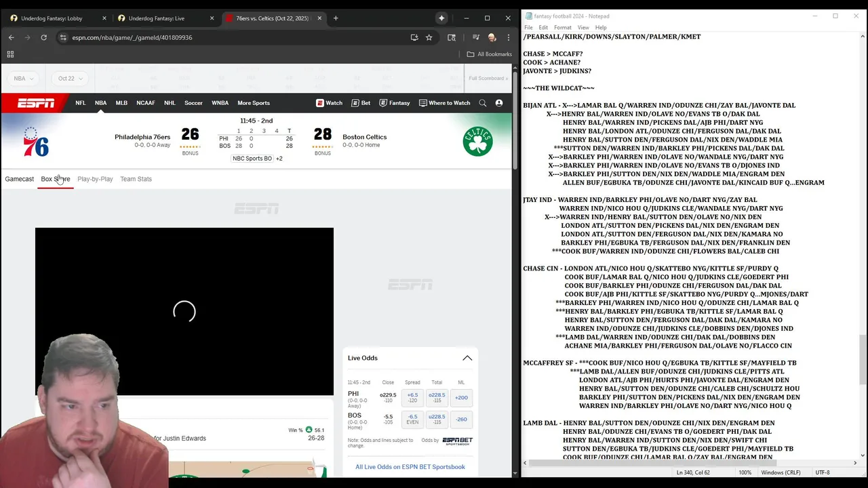The height and width of the screenshot is (488, 868).
Task: Select NCAAF in ESPN navigation
Action: pyautogui.click(x=145, y=103)
